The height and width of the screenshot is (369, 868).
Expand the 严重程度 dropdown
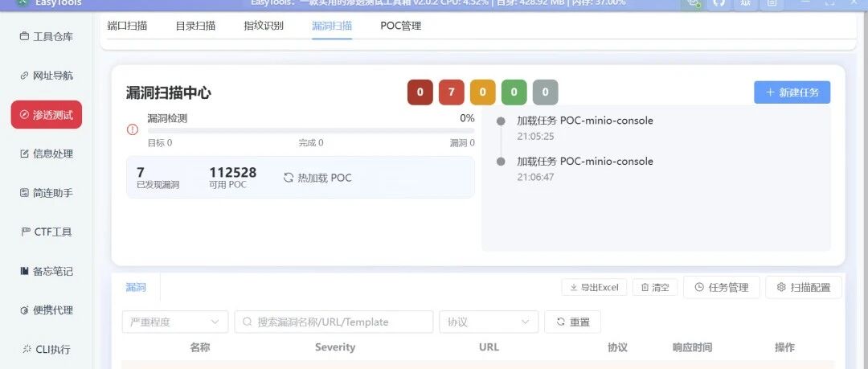pyautogui.click(x=175, y=322)
